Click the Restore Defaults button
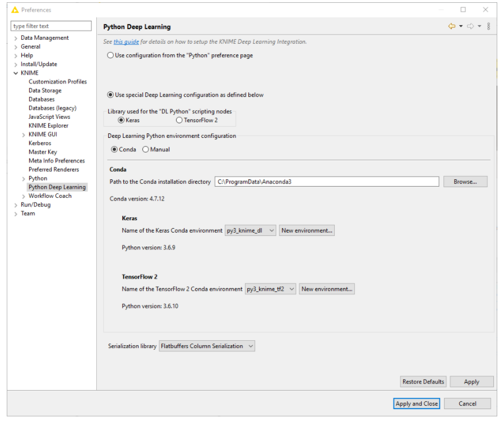 (423, 382)
